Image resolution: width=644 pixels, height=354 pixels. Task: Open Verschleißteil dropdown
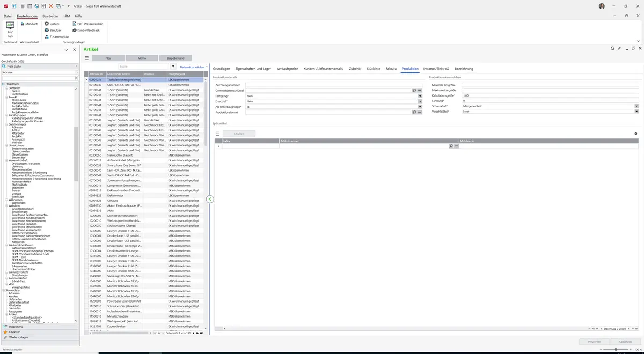tap(636, 112)
